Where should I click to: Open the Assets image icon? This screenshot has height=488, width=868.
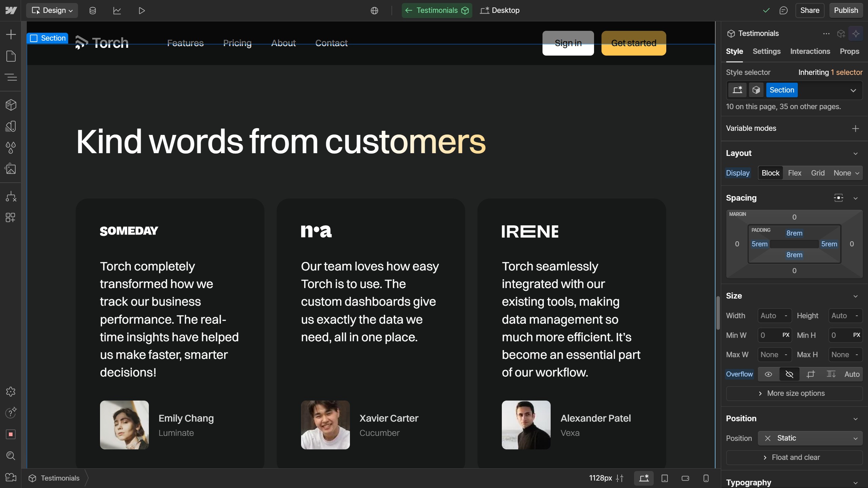click(11, 169)
